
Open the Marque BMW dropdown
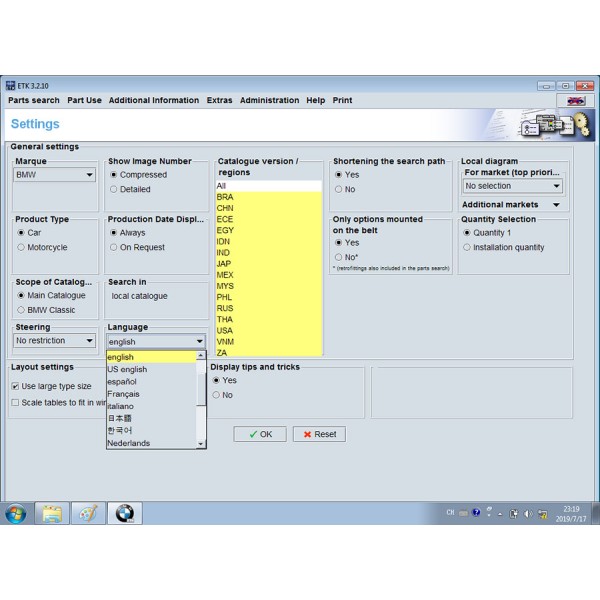pos(54,175)
